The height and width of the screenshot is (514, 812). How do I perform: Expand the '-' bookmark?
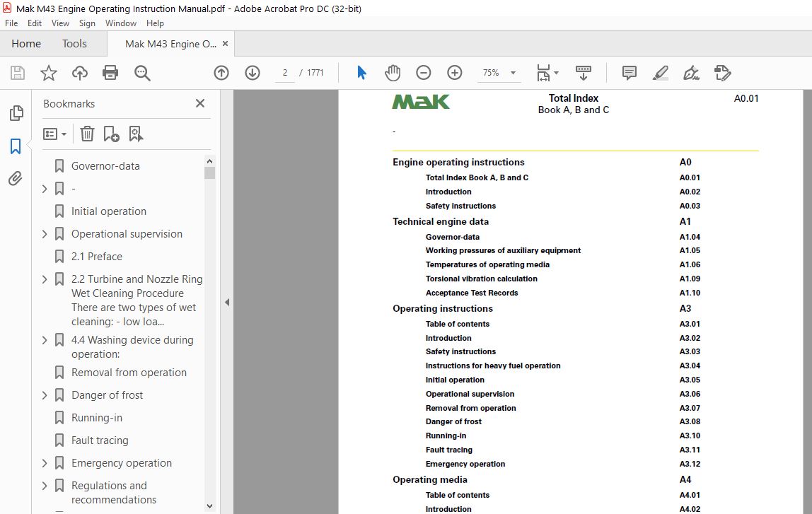pyautogui.click(x=45, y=189)
